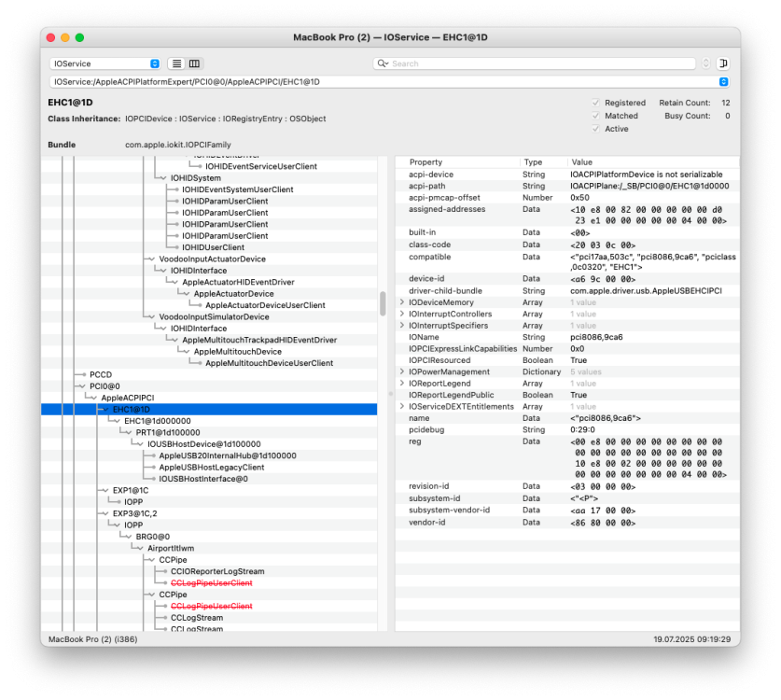
Task: Collapse the IOHIDSystem node
Action: (x=163, y=178)
